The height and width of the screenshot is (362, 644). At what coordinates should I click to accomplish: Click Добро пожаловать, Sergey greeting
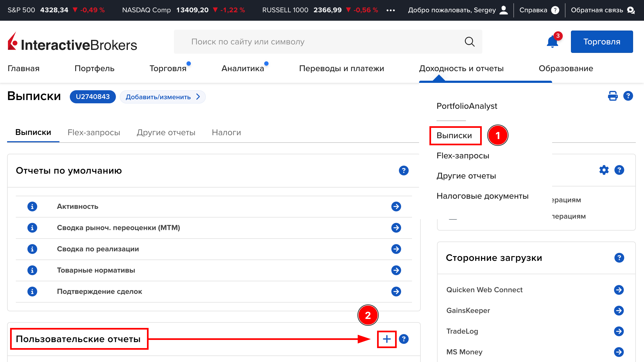pos(452,10)
